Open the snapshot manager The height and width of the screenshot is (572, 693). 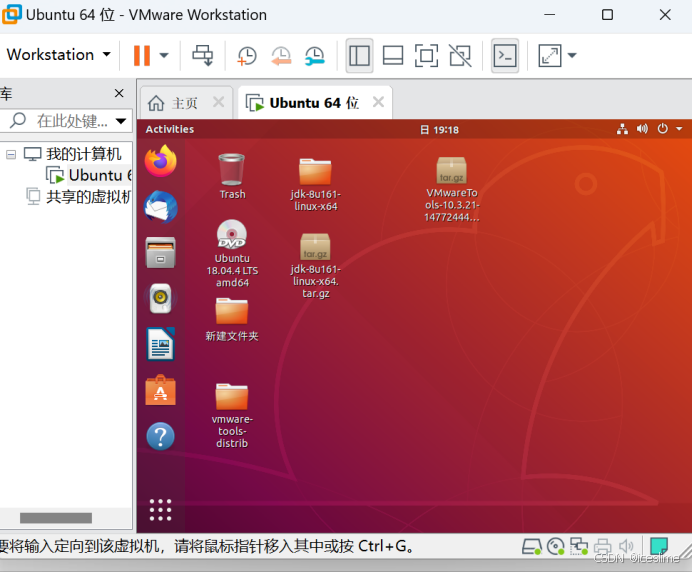click(315, 56)
